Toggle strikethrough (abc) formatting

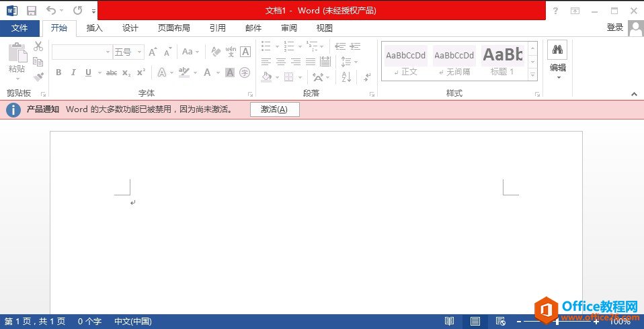(112, 73)
